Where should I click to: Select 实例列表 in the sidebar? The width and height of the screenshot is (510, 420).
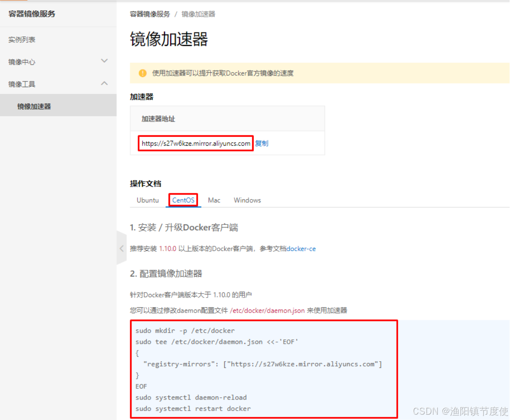[21, 39]
